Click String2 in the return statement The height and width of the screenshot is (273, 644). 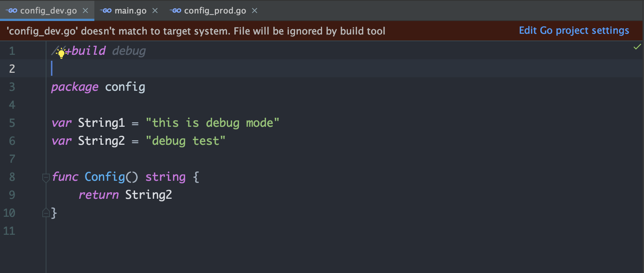pyautogui.click(x=148, y=195)
